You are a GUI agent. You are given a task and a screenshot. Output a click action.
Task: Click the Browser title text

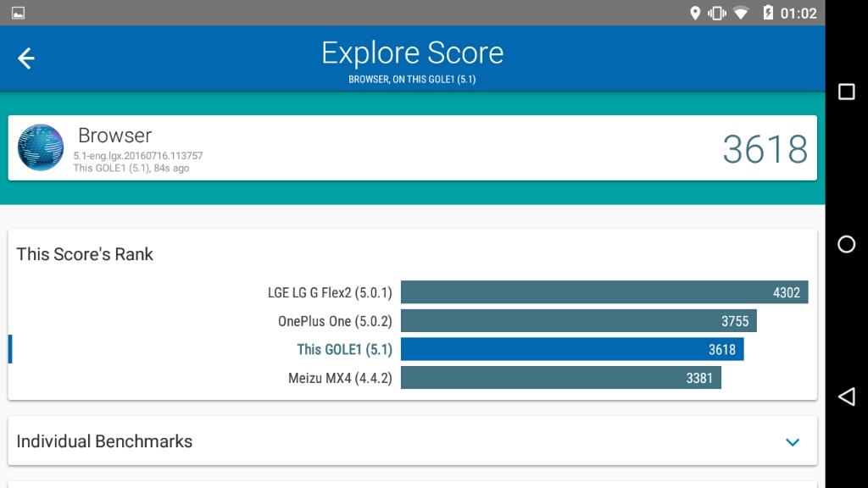(114, 136)
